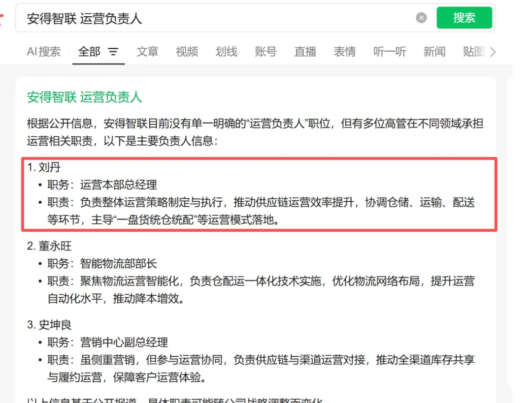Image resolution: width=532 pixels, height=403 pixels.
Task: Open the 视频 tab
Action: click(x=187, y=52)
